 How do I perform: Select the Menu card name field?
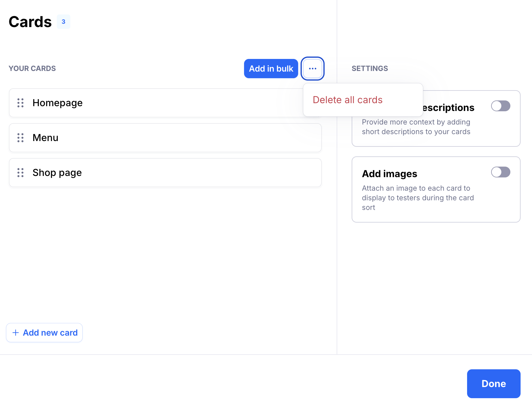click(165, 138)
